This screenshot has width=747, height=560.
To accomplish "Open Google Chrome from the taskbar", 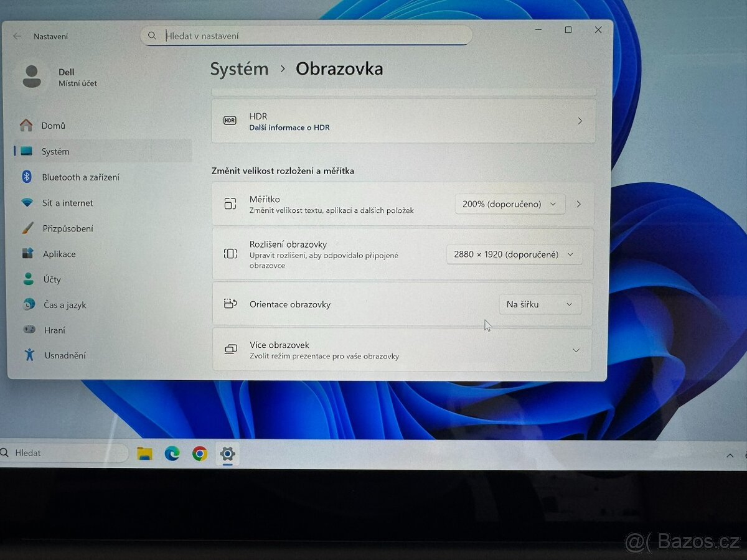I will click(x=200, y=454).
